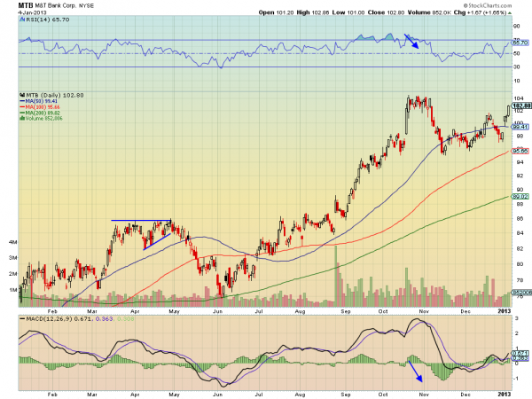Click the 104 price axis label

[x=518, y=98]
